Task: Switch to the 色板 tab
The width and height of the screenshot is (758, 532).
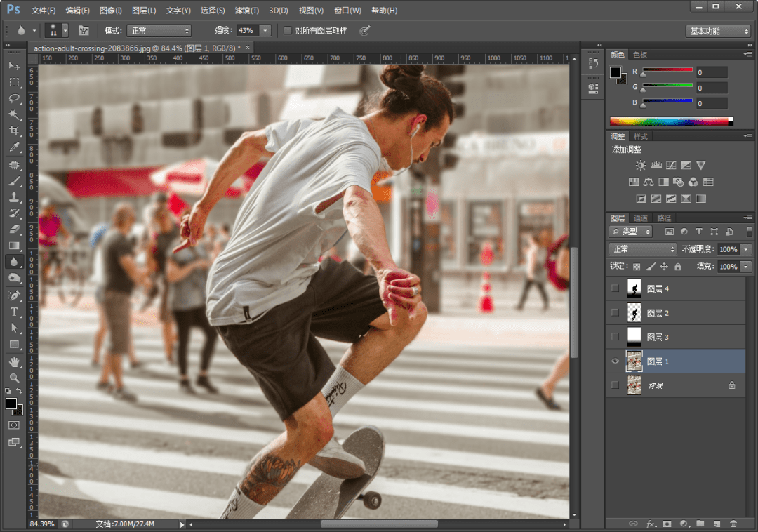Action: point(640,54)
